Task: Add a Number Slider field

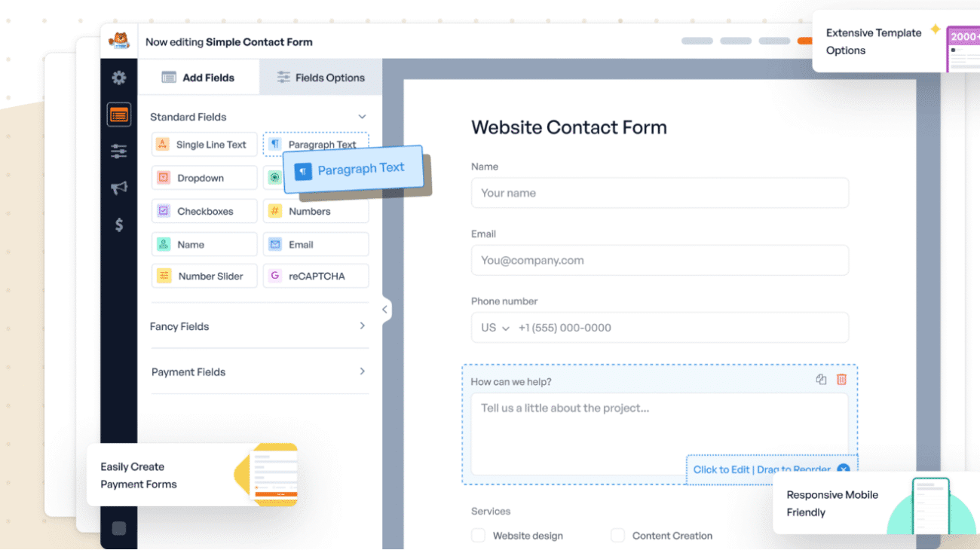Action: (x=204, y=276)
